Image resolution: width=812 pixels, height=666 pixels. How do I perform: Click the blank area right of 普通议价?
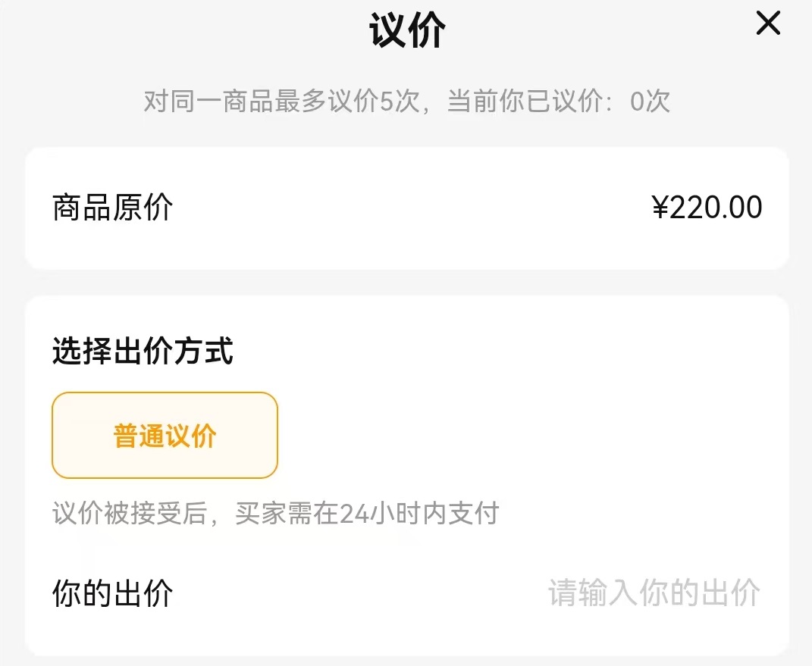(516, 436)
